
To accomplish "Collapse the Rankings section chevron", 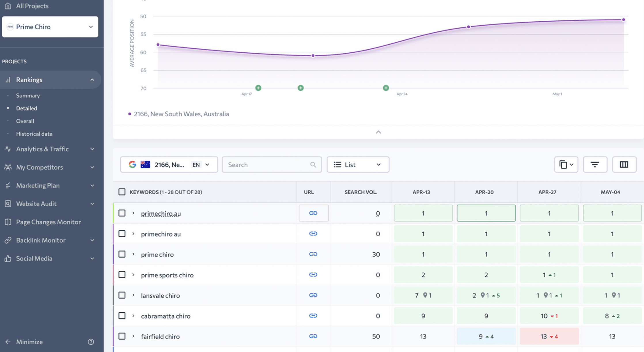I will click(92, 80).
